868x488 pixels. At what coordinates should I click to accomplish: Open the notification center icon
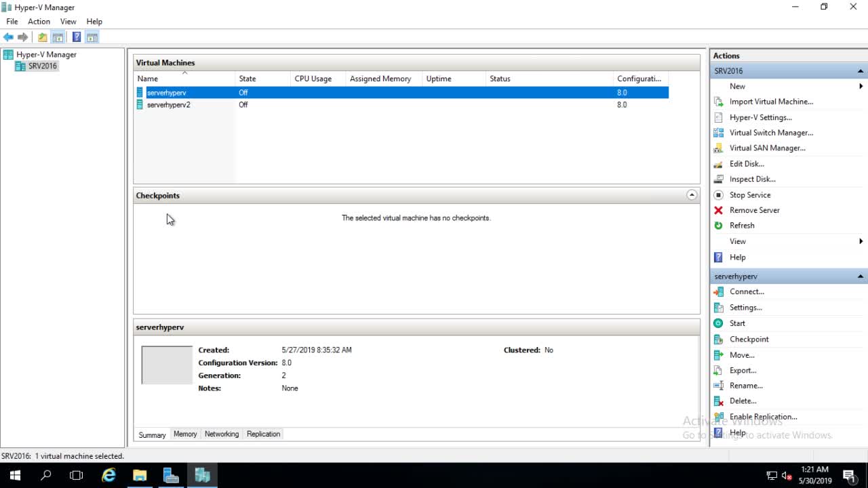click(849, 475)
